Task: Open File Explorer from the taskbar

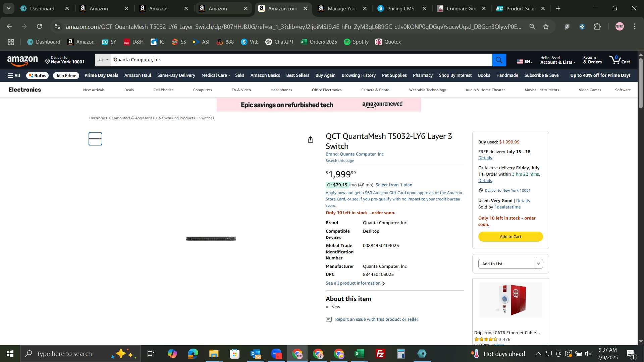Action: point(214,354)
